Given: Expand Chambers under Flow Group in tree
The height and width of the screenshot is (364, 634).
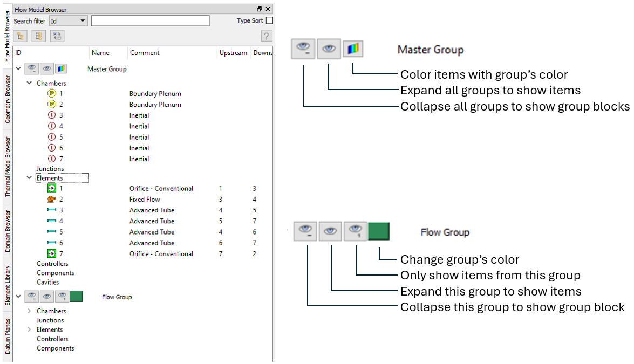Looking at the screenshot, I should tap(29, 311).
